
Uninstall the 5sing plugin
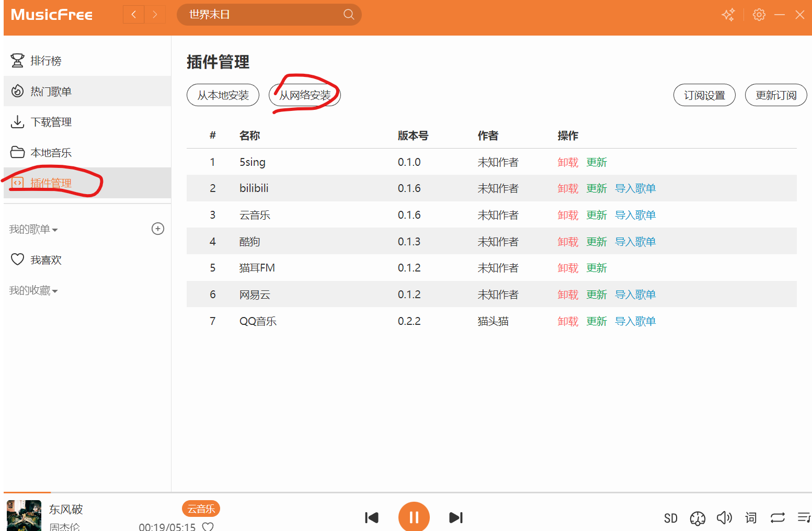(x=568, y=162)
